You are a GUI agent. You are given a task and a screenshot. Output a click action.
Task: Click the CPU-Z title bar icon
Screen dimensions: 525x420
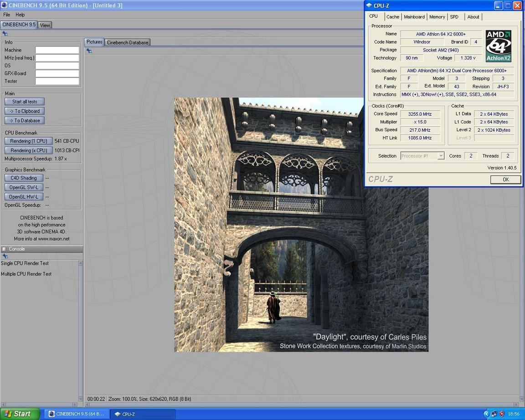[x=369, y=5]
